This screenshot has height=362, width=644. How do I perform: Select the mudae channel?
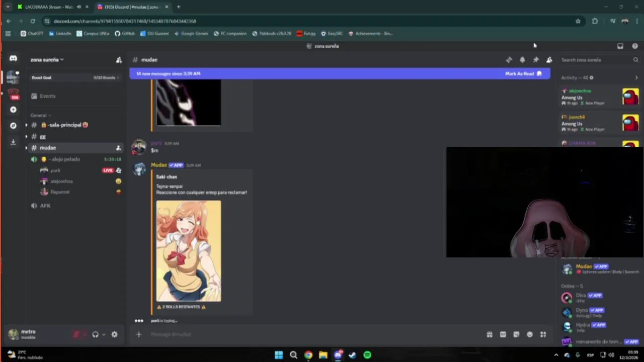coord(74,148)
